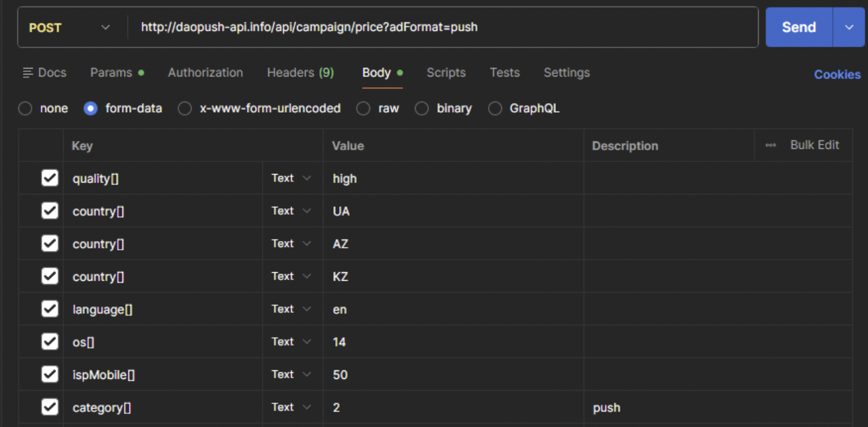Image resolution: width=868 pixels, height=427 pixels.
Task: Go to the Headers (9) tab
Action: tap(300, 73)
